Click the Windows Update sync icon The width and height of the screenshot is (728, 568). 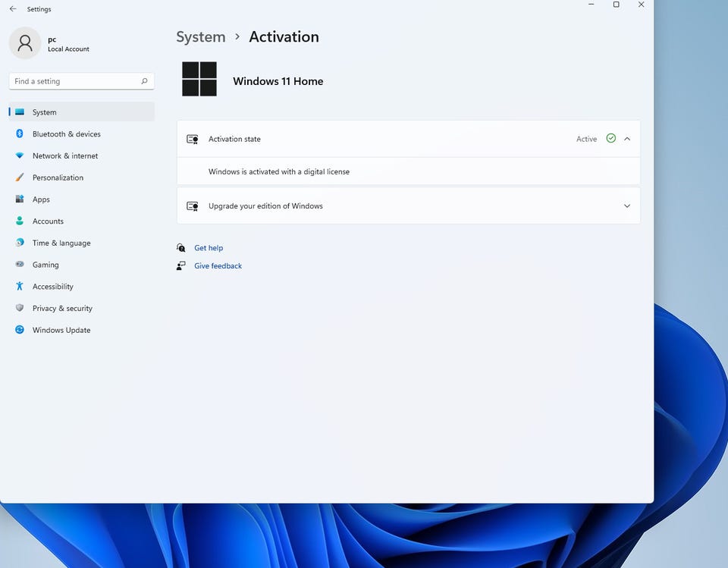click(20, 330)
